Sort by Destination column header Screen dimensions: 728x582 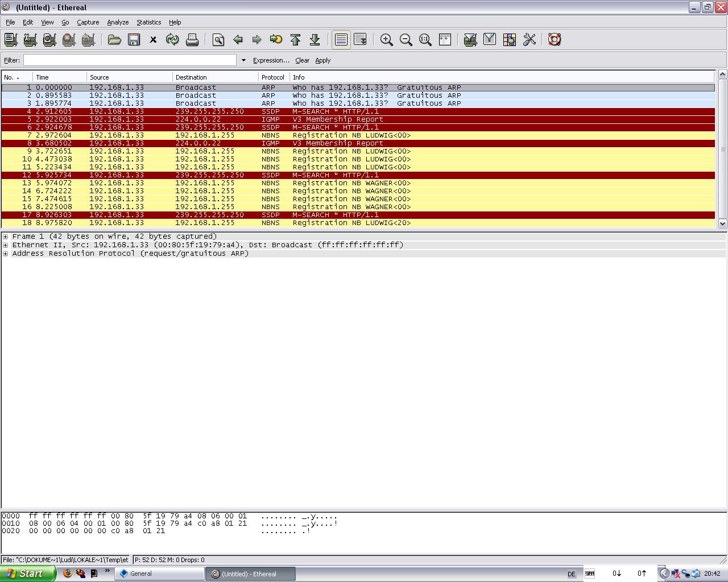coord(216,77)
